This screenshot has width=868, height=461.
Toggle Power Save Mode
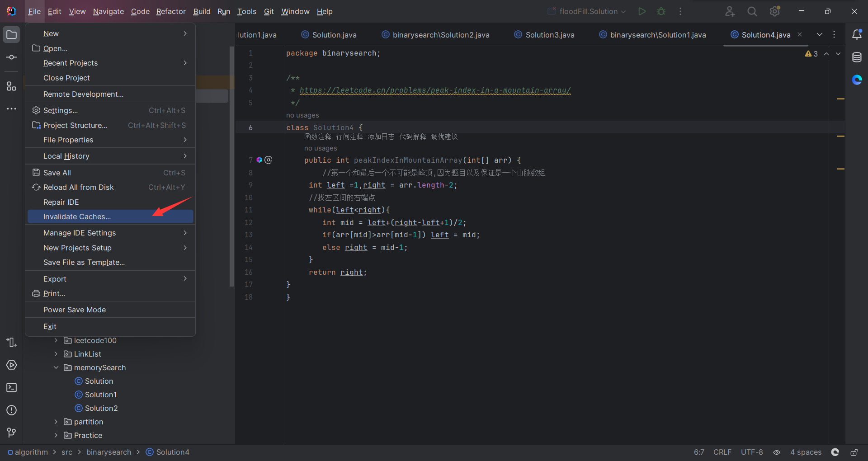point(110,310)
